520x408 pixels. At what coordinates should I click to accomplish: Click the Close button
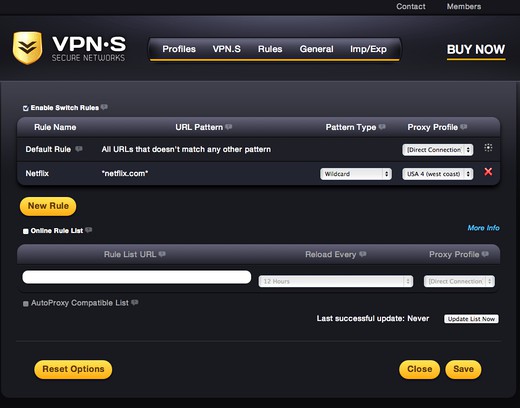pos(419,369)
